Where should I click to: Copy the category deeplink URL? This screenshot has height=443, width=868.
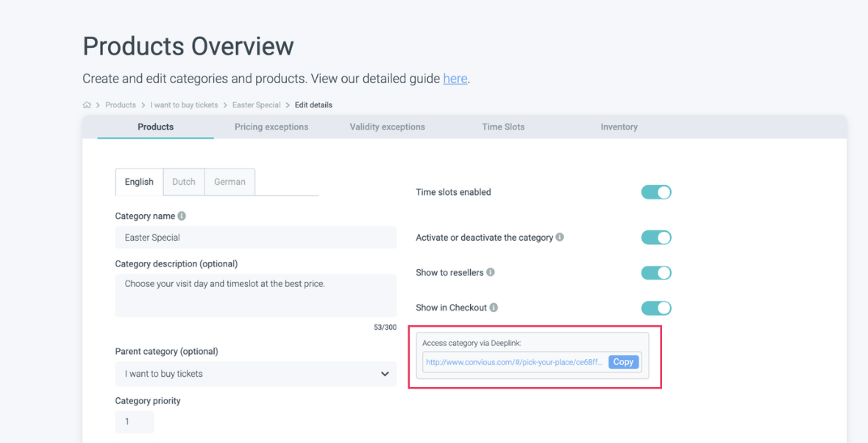tap(623, 362)
